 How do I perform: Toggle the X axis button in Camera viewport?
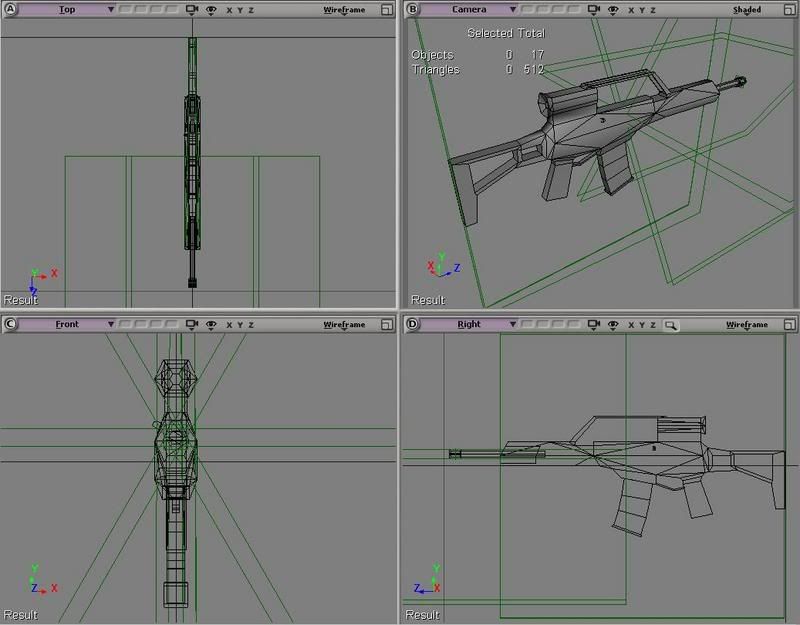click(x=631, y=10)
